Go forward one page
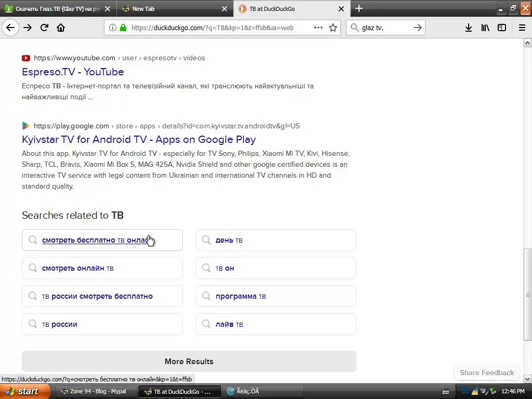 28,28
